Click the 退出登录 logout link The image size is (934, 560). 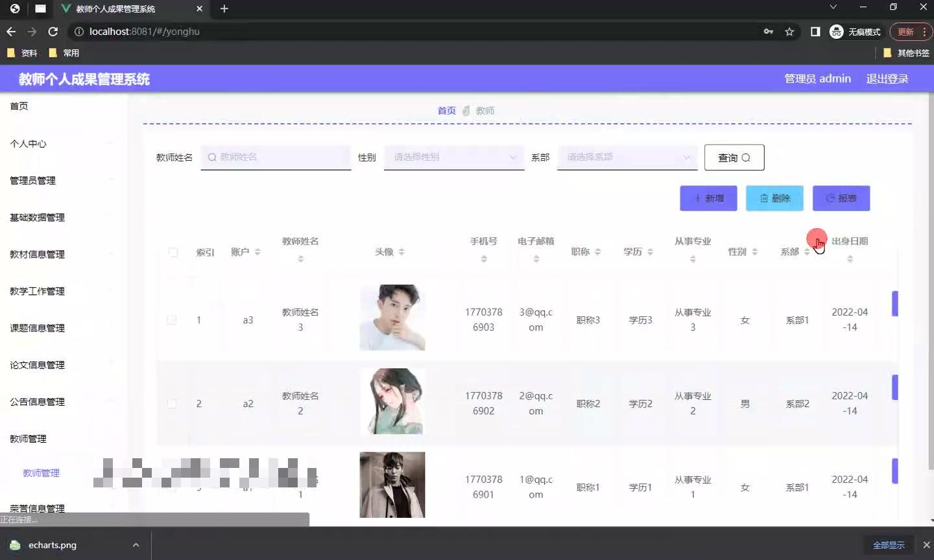point(887,78)
